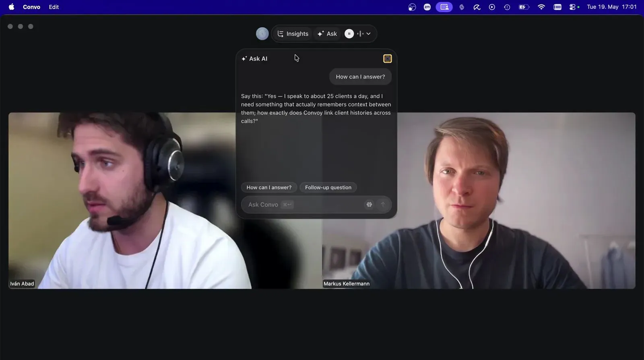Expand the chevron dropdown beside the waveform
The image size is (644, 360).
click(x=368, y=34)
